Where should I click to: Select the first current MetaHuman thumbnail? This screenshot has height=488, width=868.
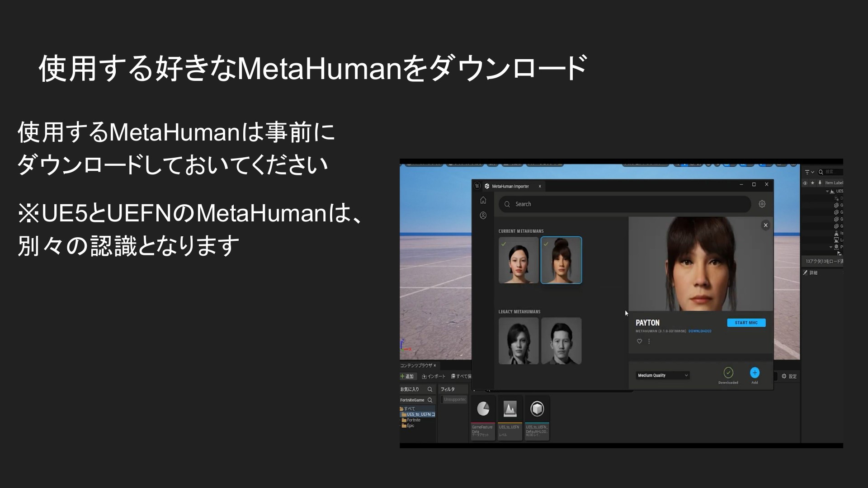click(x=518, y=260)
